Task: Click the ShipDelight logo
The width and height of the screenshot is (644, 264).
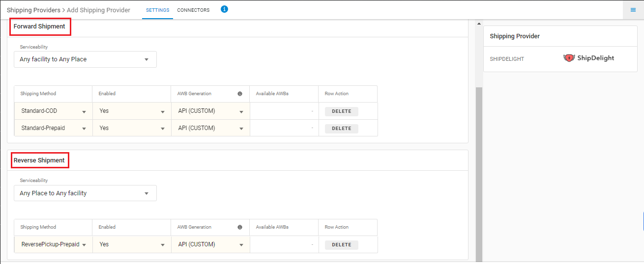Action: tap(589, 58)
